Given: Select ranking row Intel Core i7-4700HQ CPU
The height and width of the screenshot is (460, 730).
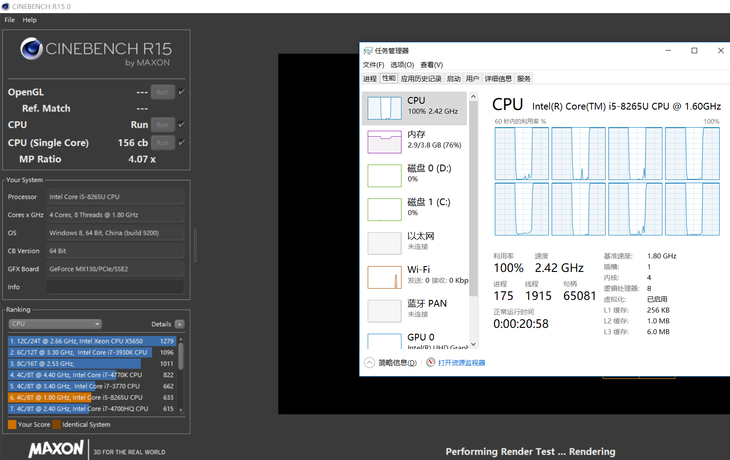Looking at the screenshot, I should click(92, 409).
